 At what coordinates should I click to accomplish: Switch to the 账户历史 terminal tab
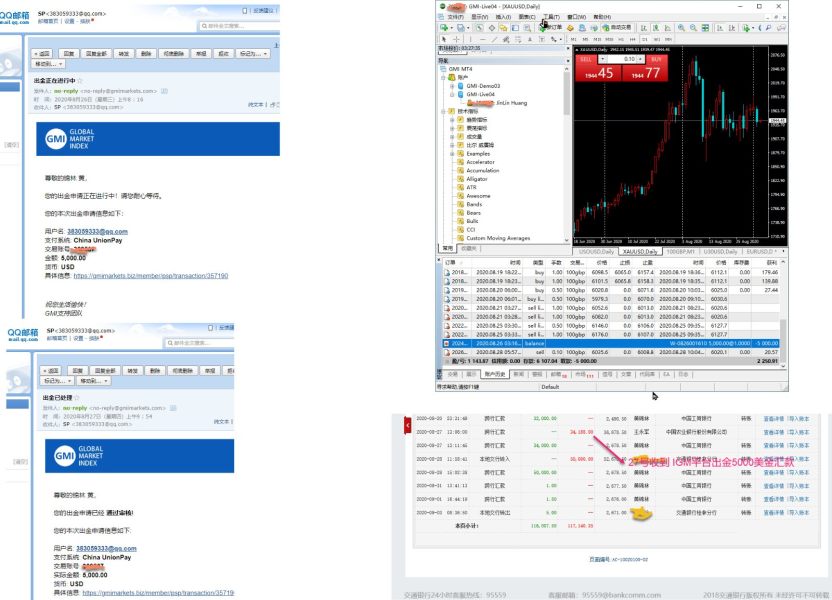tap(495, 375)
